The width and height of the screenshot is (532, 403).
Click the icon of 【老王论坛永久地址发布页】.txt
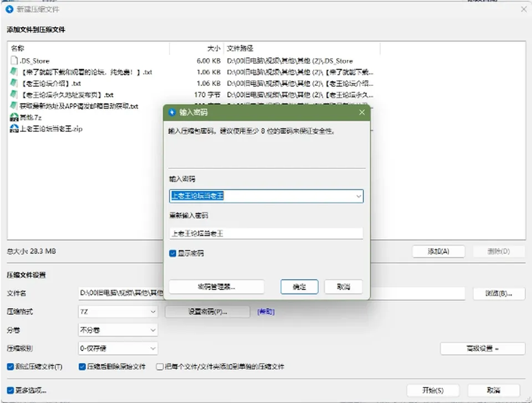point(14,95)
